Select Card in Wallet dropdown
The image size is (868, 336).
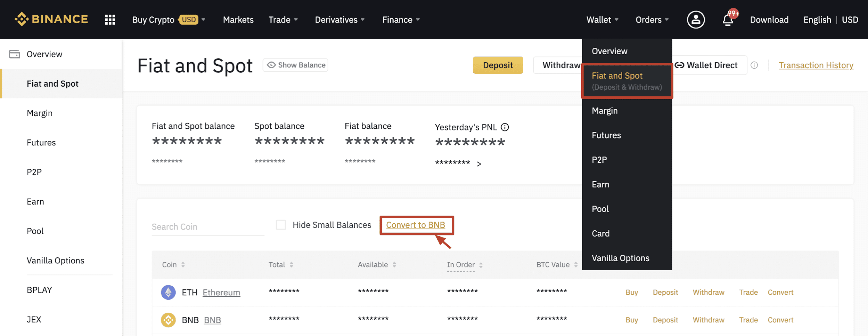pos(627,233)
